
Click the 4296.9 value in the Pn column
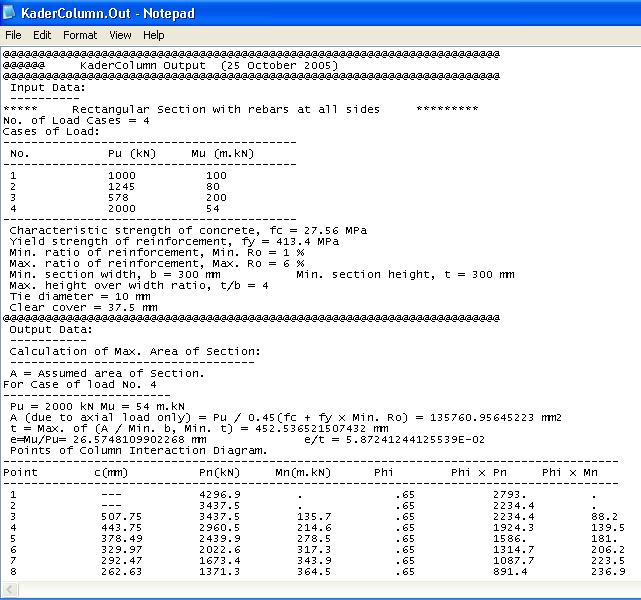click(x=220, y=494)
